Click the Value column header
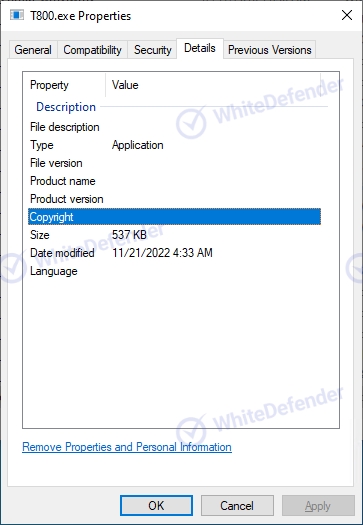Viewport: 363px width, 525px height. click(x=213, y=85)
